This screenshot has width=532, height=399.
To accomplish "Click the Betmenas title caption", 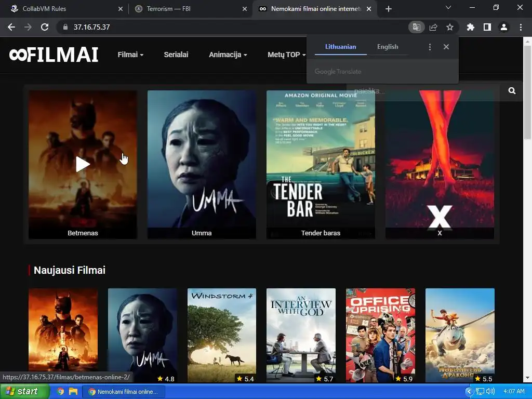I will (x=83, y=233).
